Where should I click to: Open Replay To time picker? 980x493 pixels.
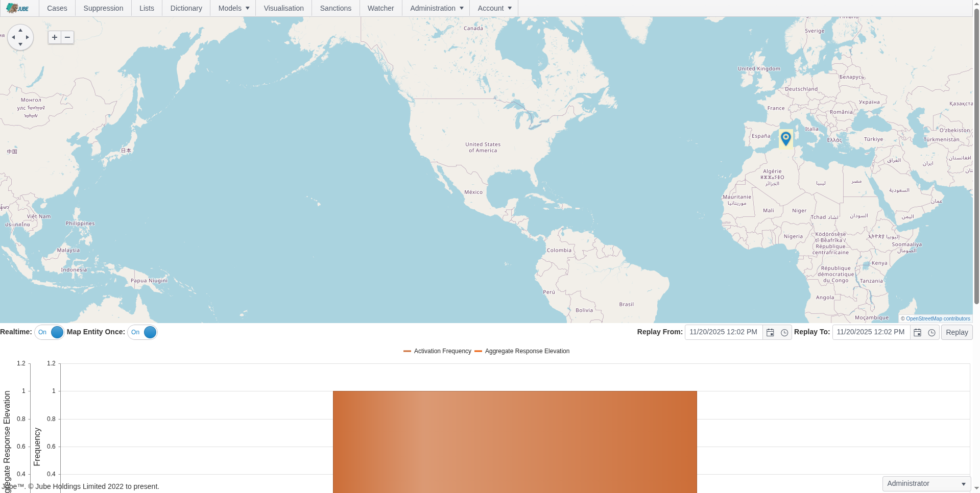(931, 332)
